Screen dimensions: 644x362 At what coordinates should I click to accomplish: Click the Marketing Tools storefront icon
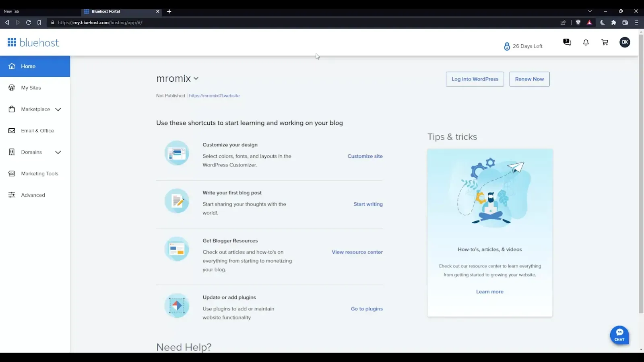tap(12, 174)
